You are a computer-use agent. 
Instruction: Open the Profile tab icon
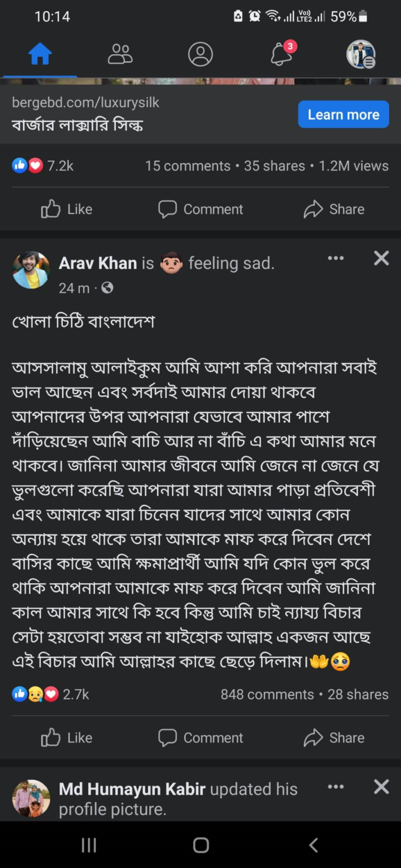coord(200,54)
